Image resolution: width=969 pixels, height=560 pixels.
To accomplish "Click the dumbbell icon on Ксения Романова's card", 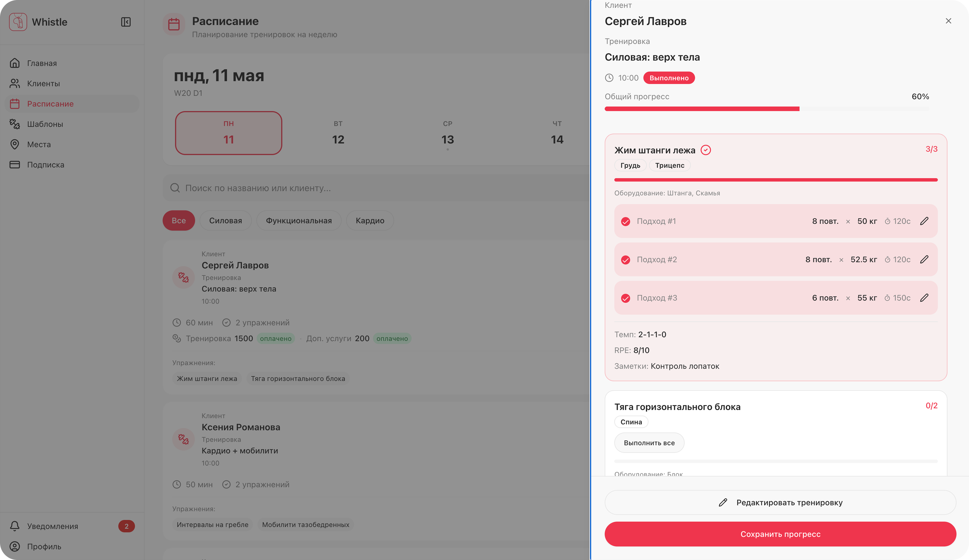I will pyautogui.click(x=183, y=439).
